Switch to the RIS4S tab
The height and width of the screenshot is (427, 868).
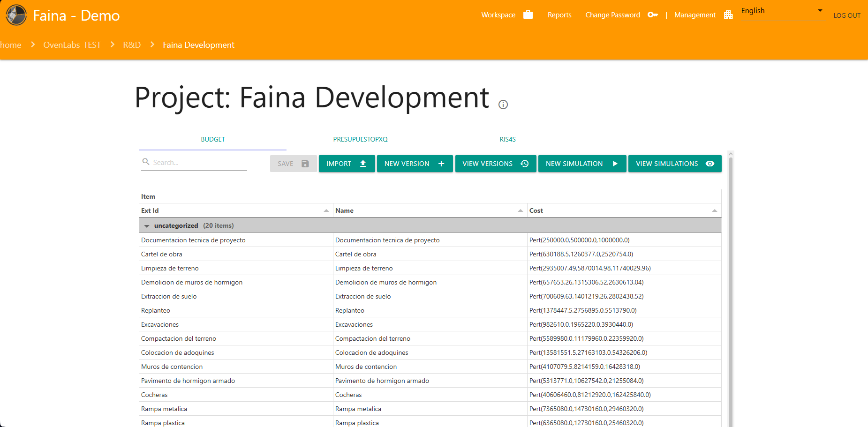(507, 139)
